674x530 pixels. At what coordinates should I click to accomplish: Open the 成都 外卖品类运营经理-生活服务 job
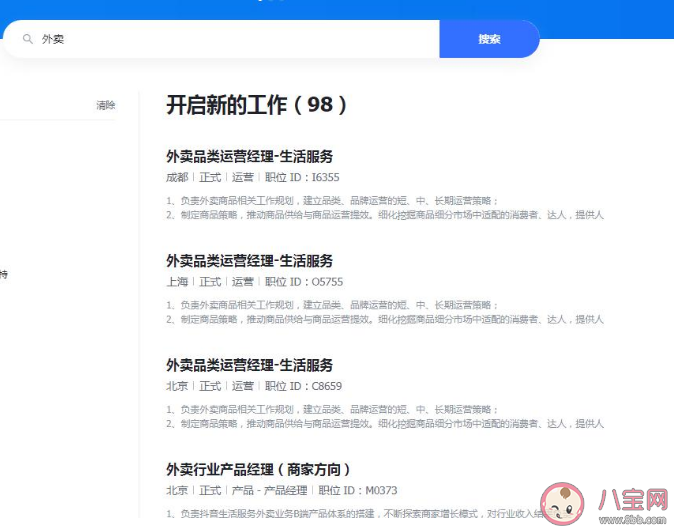pos(249,156)
